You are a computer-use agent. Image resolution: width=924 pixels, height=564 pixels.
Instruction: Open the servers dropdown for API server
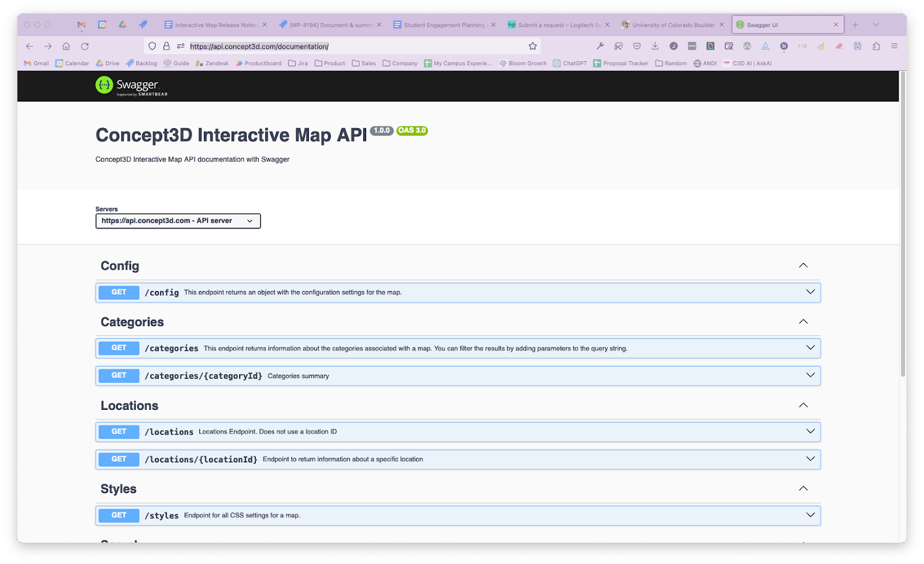[178, 221]
